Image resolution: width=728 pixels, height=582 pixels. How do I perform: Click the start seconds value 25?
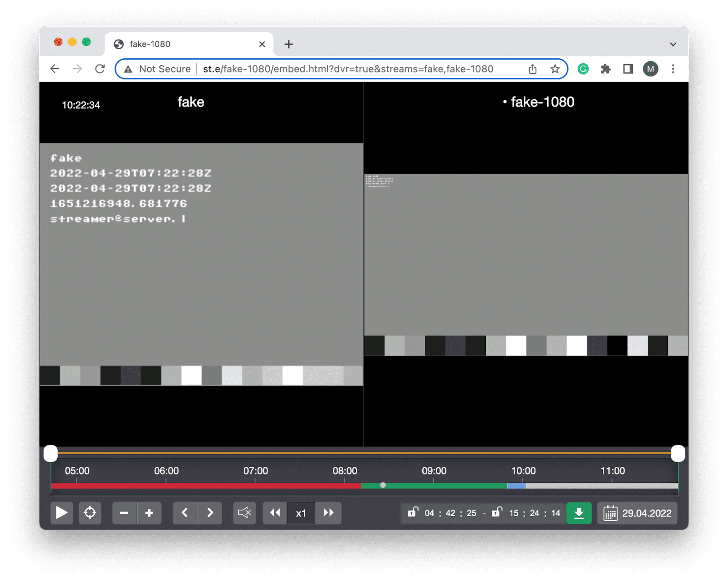click(x=471, y=513)
